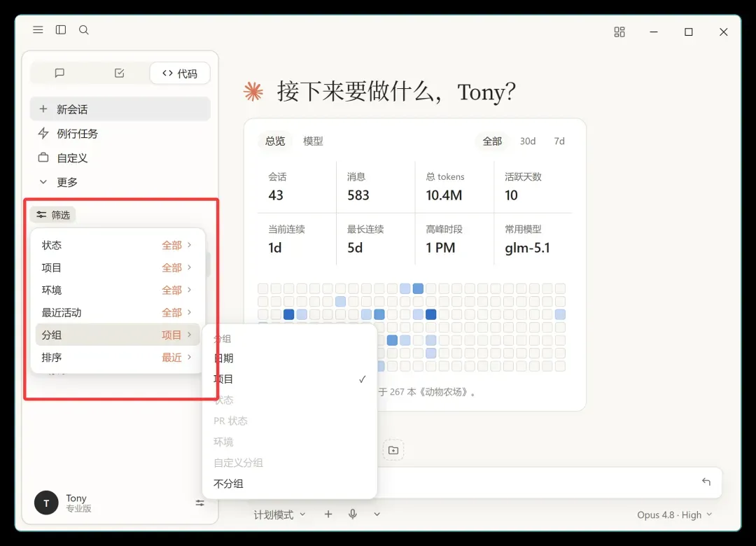Viewport: 756px width, 546px height.
Task: Set the time range to 全部
Action: tap(492, 141)
